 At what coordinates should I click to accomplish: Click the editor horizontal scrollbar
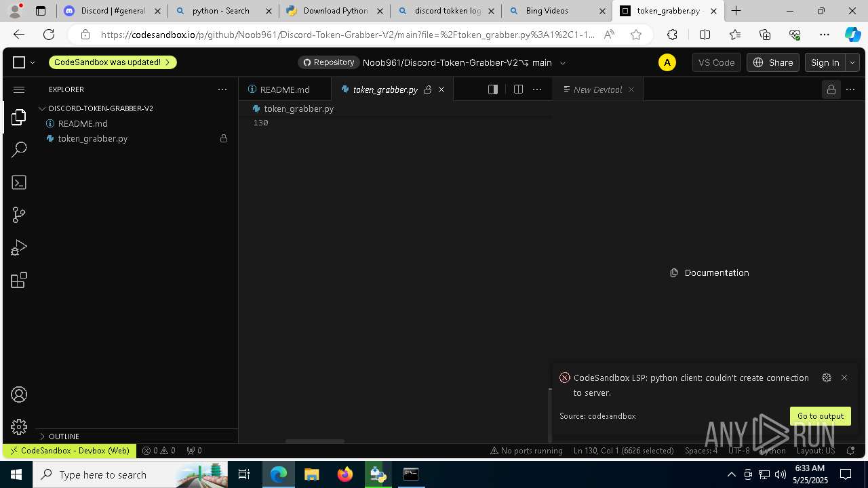click(x=315, y=441)
